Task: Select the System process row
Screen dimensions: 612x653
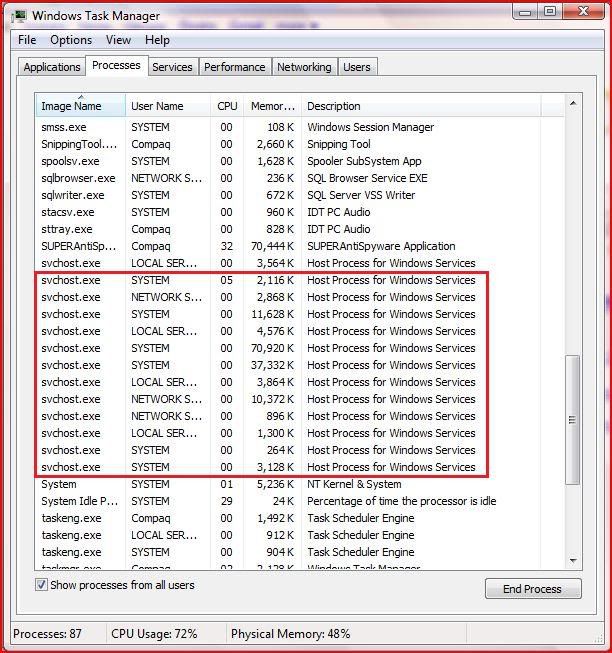Action: (300, 484)
